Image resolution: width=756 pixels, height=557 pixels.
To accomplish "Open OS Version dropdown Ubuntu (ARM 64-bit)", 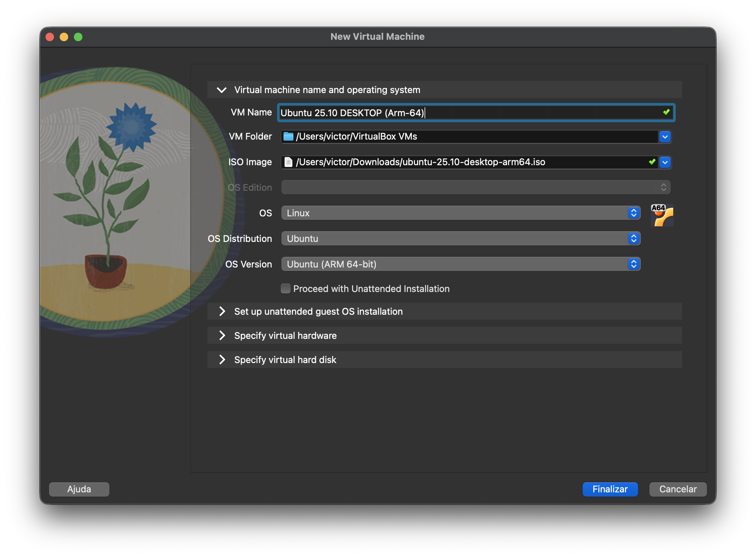I will pos(460,264).
